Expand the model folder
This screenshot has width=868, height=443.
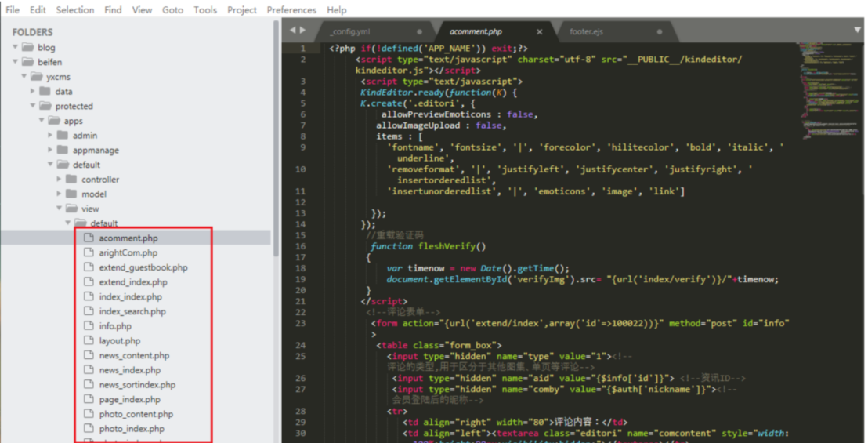(x=60, y=194)
